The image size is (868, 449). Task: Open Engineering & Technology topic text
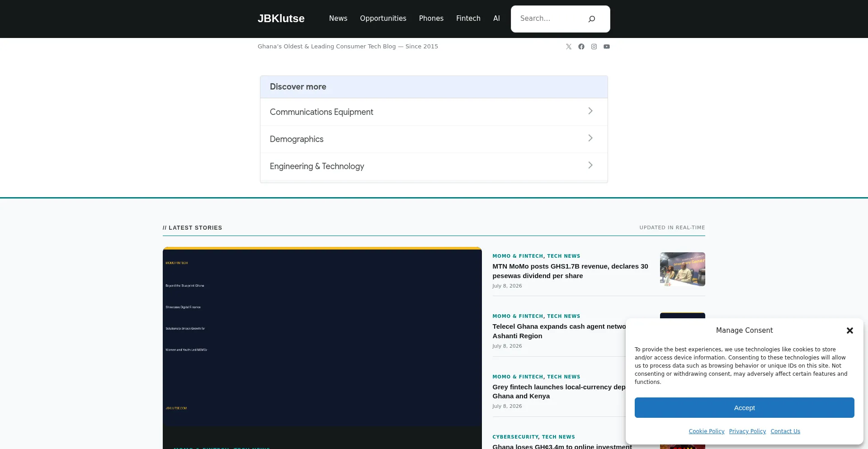click(317, 166)
